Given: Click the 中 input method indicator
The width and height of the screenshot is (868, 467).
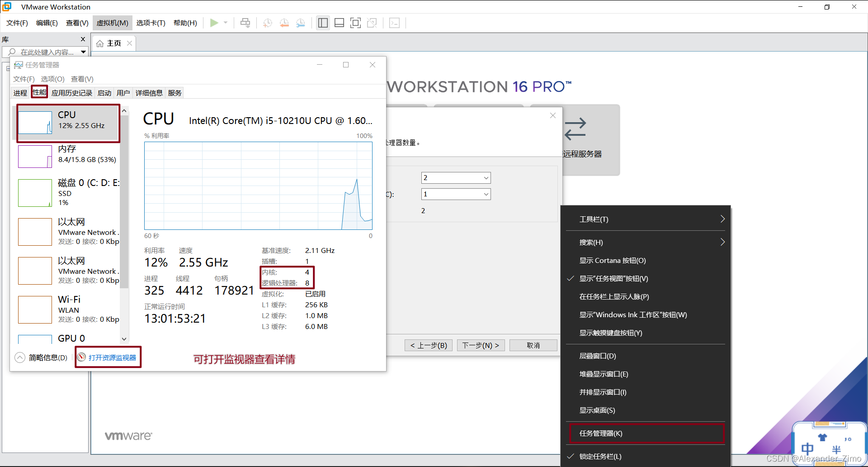Looking at the screenshot, I should [x=807, y=449].
